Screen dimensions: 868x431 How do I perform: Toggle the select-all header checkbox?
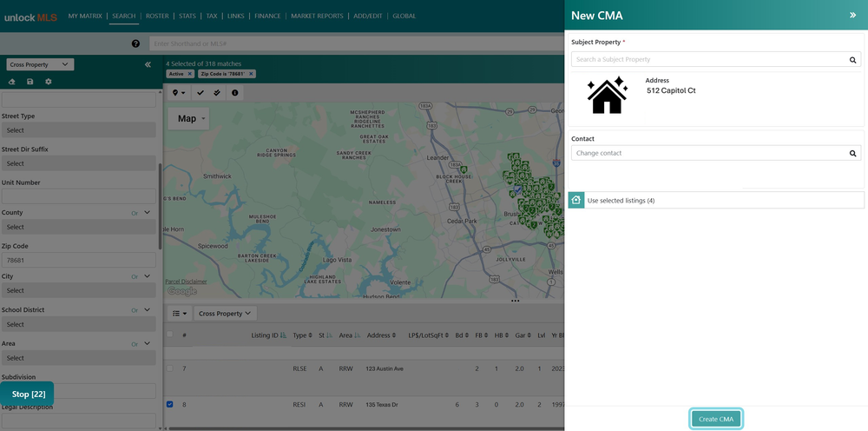(x=170, y=334)
